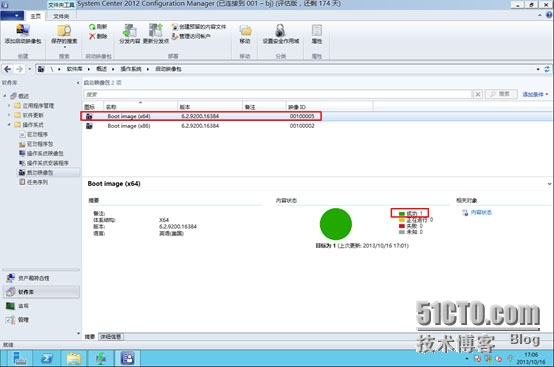The height and width of the screenshot is (367, 554).
Task: Click into the search (搜索) input field
Action: 278,94
